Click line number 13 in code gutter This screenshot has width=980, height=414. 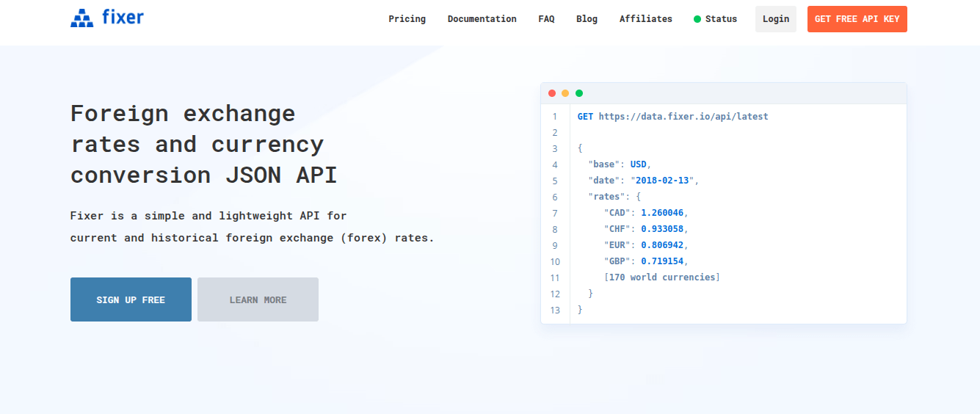pos(555,310)
